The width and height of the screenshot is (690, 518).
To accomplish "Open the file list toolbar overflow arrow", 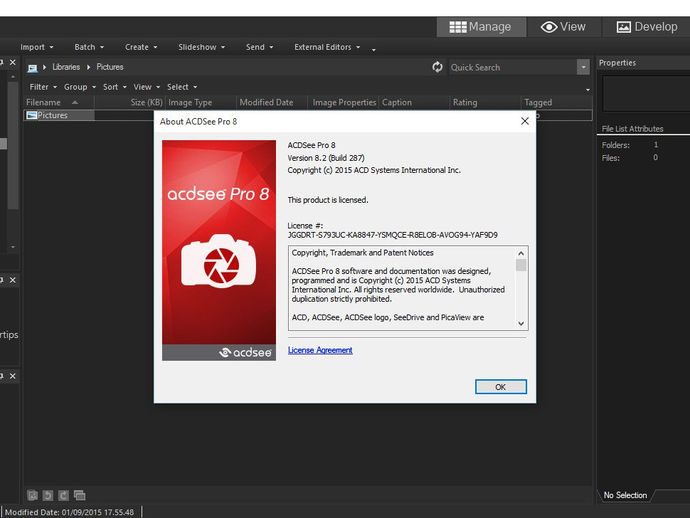I will click(587, 90).
